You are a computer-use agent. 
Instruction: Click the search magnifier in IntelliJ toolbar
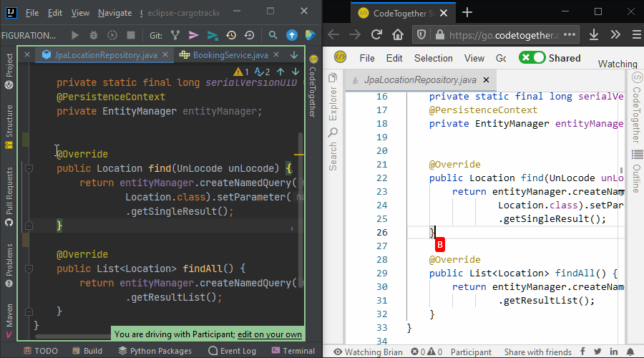click(x=273, y=35)
